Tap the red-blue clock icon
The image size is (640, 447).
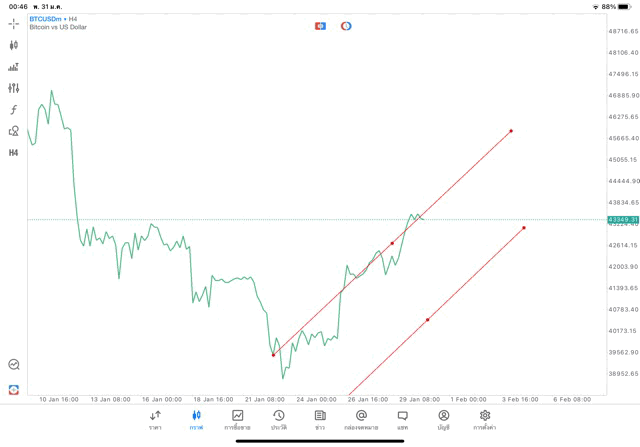(346, 26)
